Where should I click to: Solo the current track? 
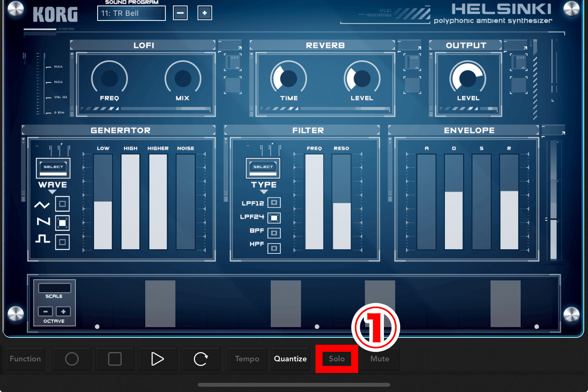coord(337,359)
